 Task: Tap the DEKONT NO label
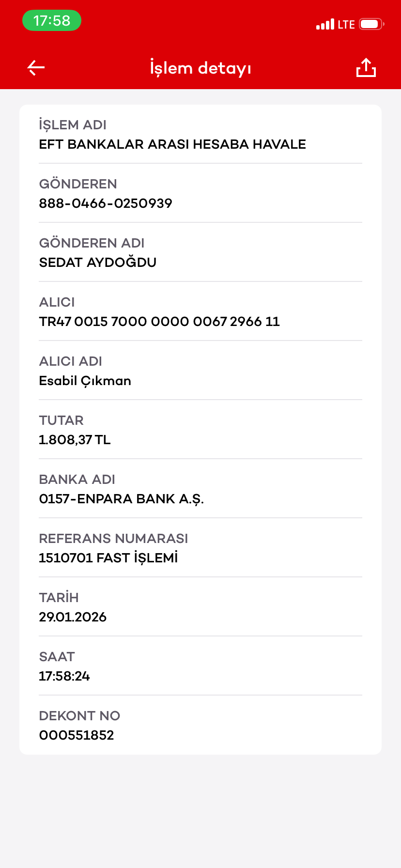pos(79,715)
